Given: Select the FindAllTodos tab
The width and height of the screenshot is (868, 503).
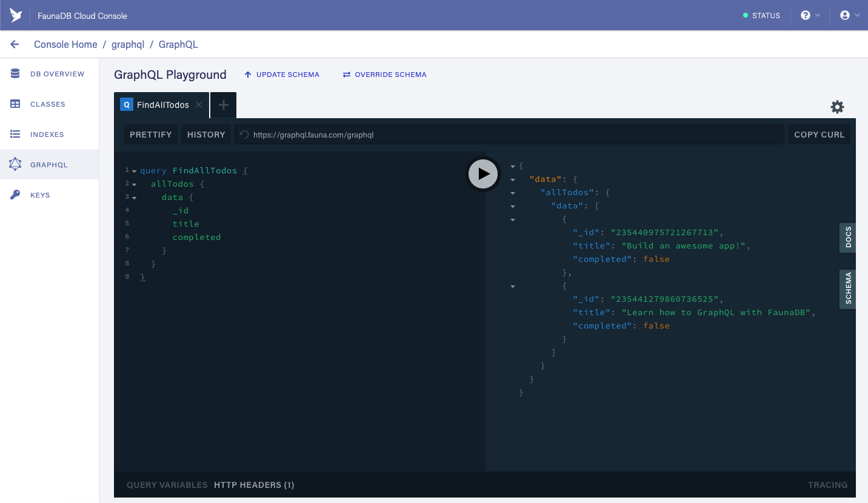Looking at the screenshot, I should [161, 105].
